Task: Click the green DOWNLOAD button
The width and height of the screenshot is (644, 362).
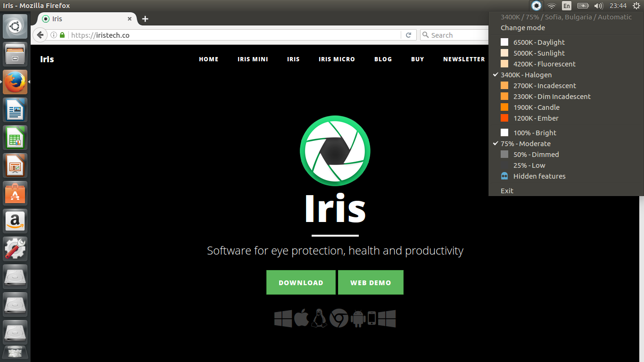Action: 301,282
